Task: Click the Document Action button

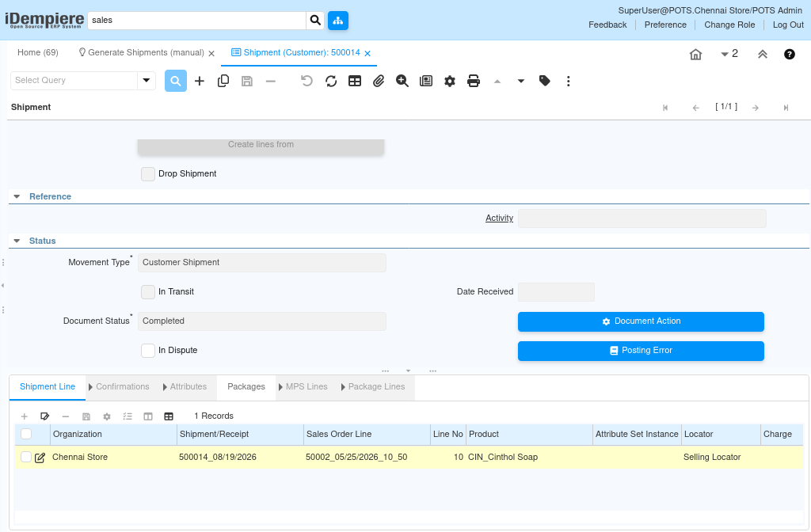Action: pos(641,321)
